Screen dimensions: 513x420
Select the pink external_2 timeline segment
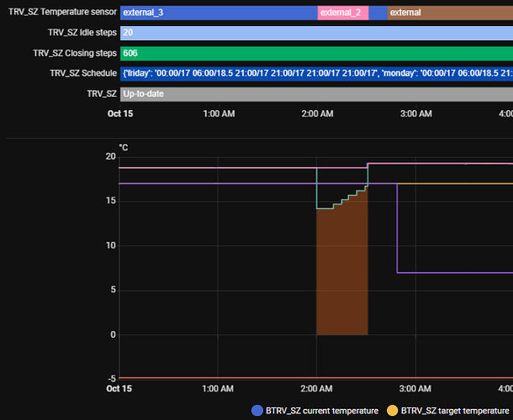pyautogui.click(x=342, y=13)
